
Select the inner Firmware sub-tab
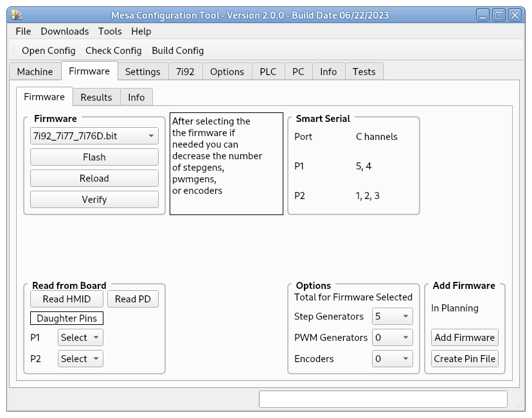tap(44, 96)
